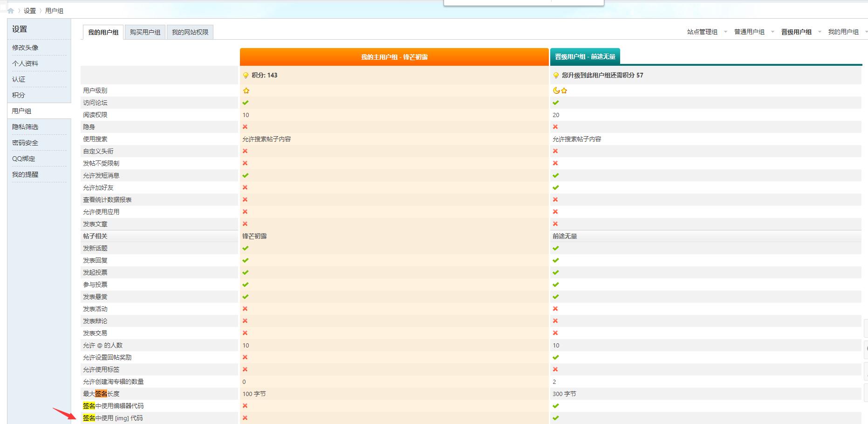The image size is (868, 424).
Task: Click the 访问论坛 check mark under 锋芒初露
Action: pyautogui.click(x=246, y=103)
